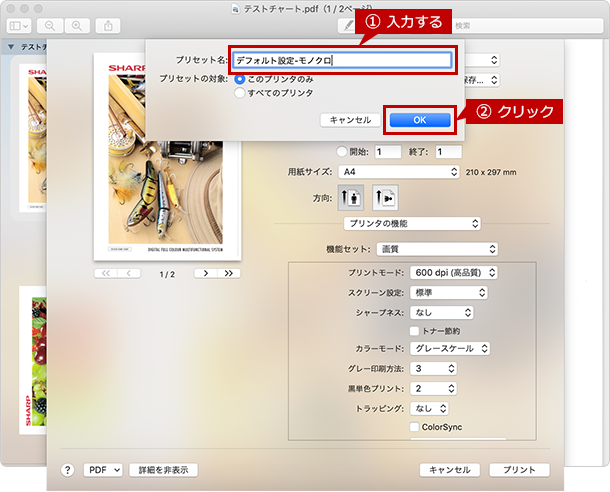Click OK to save the preset
This screenshot has width=610, height=492.
(x=420, y=120)
